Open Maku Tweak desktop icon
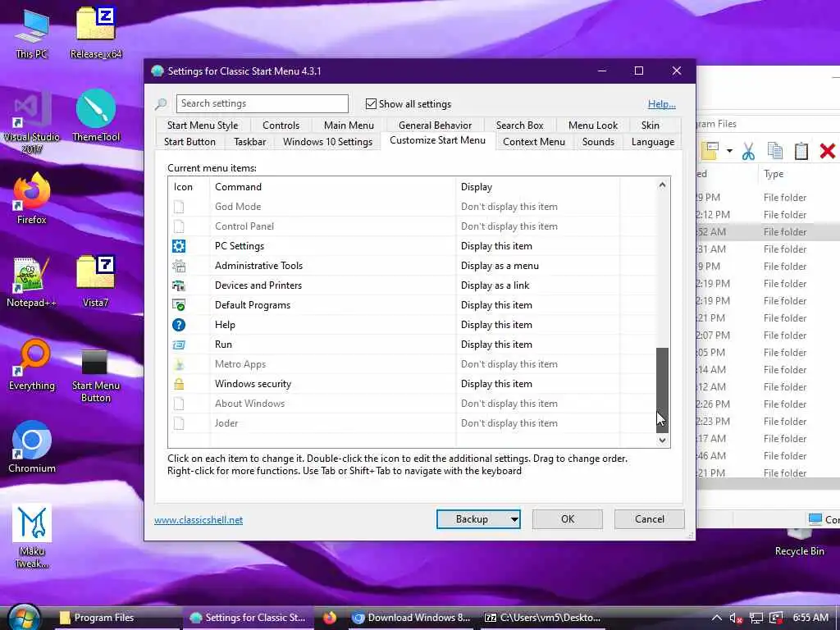The width and height of the screenshot is (840, 630). pos(32,536)
